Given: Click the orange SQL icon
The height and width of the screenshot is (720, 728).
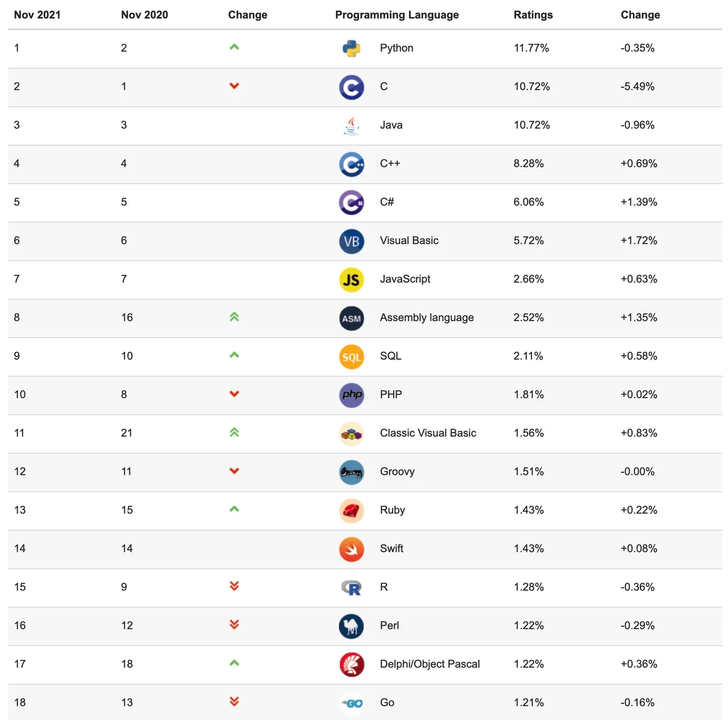Looking at the screenshot, I should (351, 357).
